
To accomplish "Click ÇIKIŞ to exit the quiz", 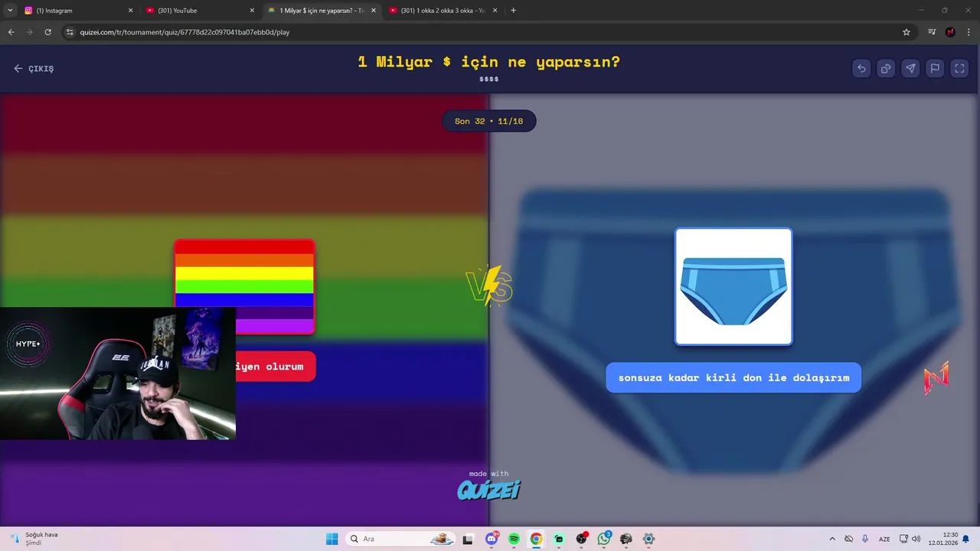I will (x=34, y=68).
